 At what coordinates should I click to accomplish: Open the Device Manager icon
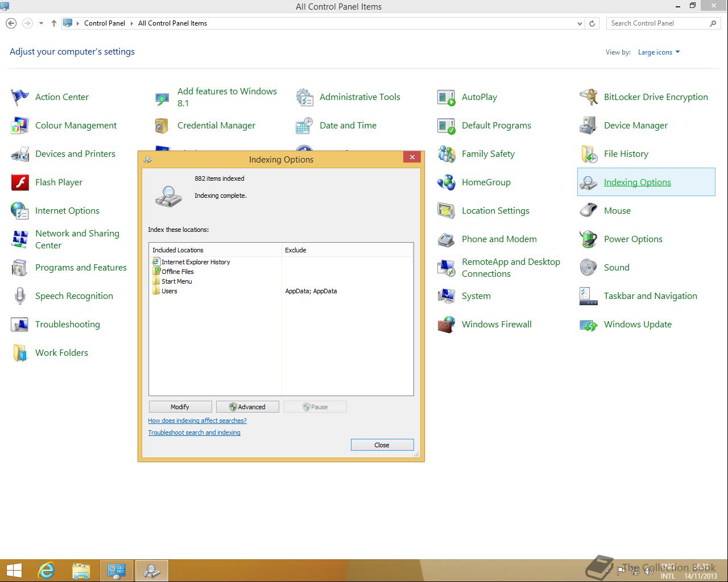589,126
